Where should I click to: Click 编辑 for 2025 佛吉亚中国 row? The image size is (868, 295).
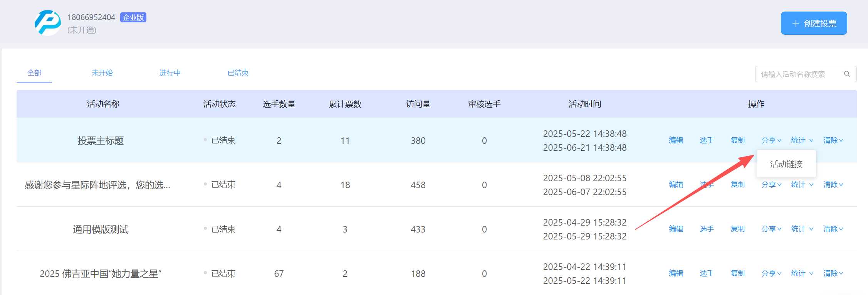click(x=676, y=273)
